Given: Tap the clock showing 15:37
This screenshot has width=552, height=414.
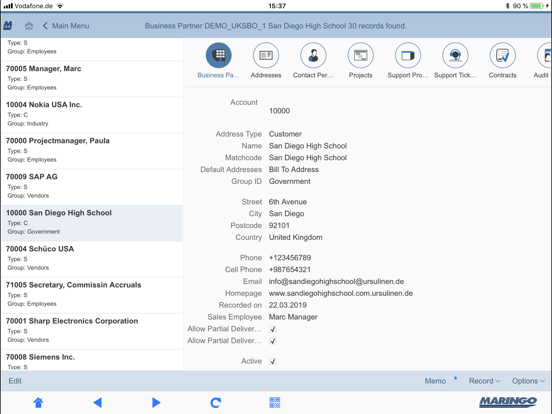Looking at the screenshot, I should pyautogui.click(x=277, y=6).
